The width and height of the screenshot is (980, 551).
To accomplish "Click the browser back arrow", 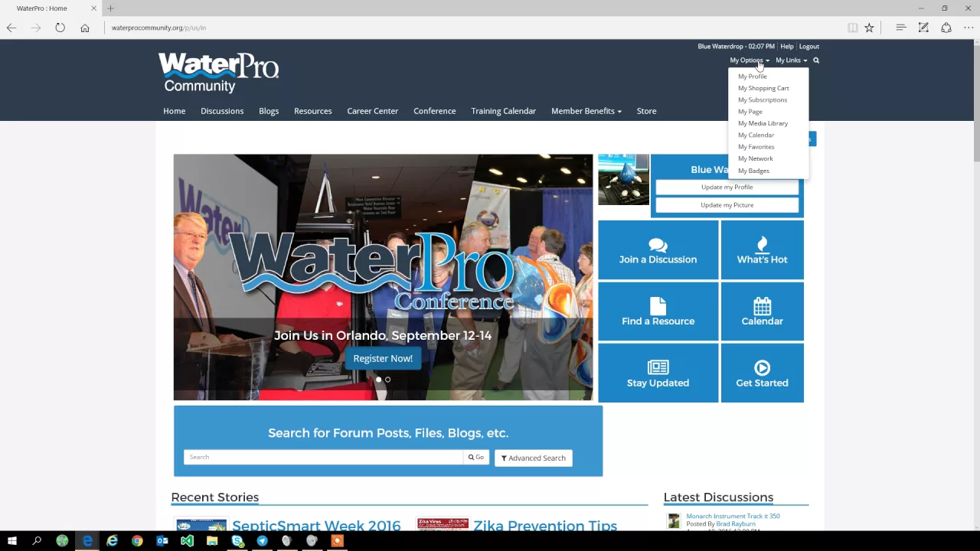I will (x=11, y=28).
